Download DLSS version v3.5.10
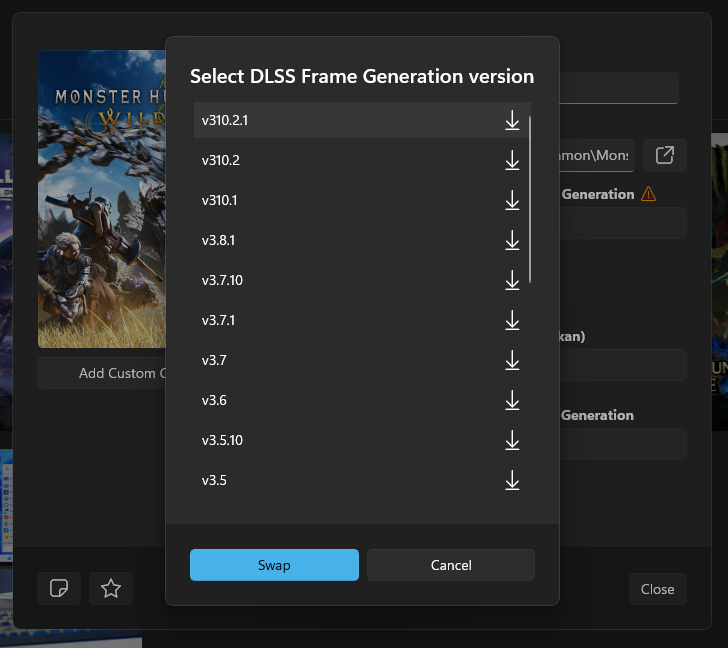Viewport: 728px width, 648px height. (x=512, y=441)
